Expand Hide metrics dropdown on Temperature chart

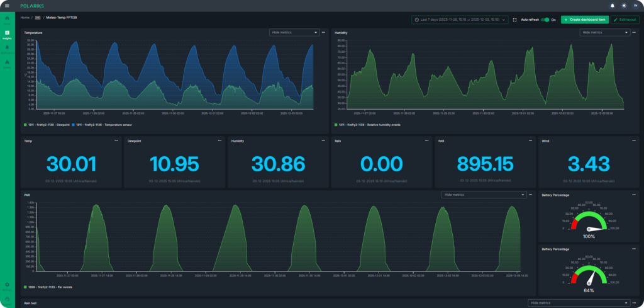pyautogui.click(x=294, y=31)
